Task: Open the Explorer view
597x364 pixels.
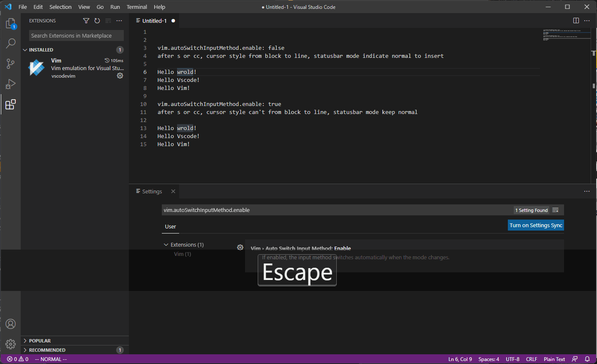Action: [11, 23]
